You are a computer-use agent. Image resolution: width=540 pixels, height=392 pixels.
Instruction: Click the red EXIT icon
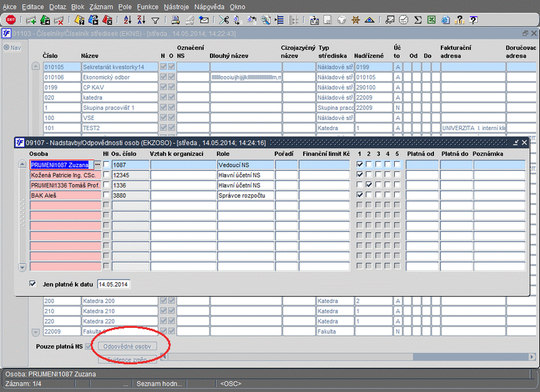coord(11,20)
